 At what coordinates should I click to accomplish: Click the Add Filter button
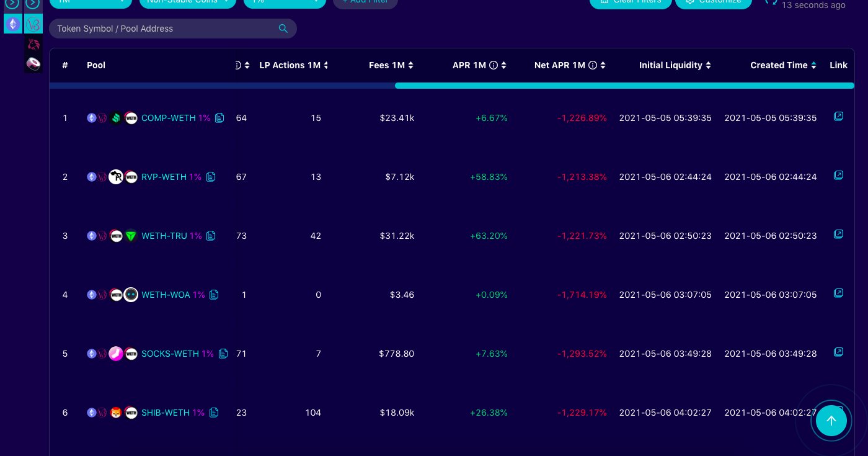click(365, 2)
